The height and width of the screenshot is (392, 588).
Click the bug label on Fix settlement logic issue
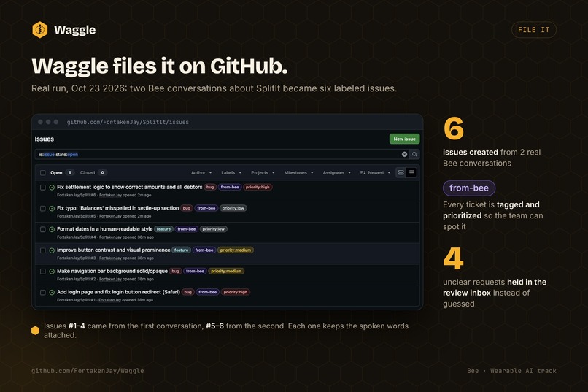click(x=210, y=187)
